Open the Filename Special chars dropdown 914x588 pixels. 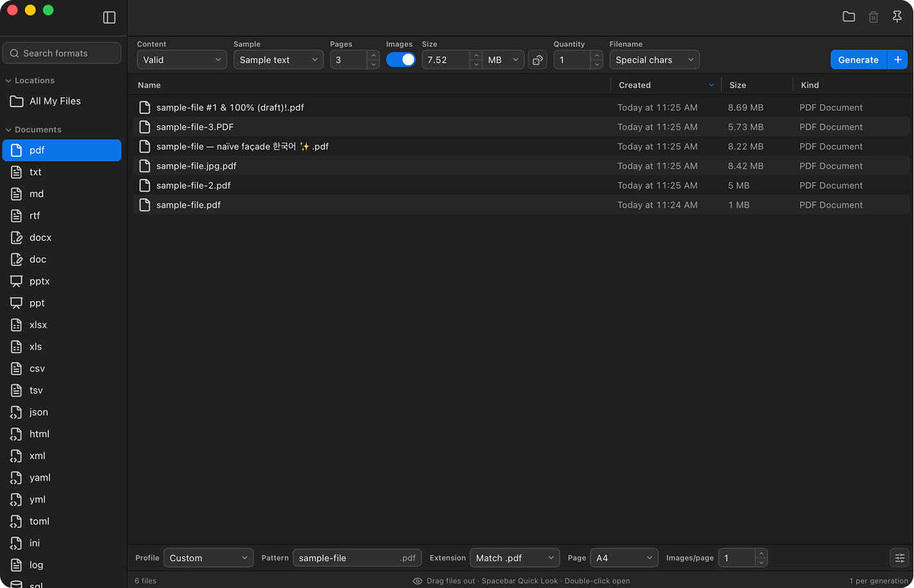(x=654, y=60)
